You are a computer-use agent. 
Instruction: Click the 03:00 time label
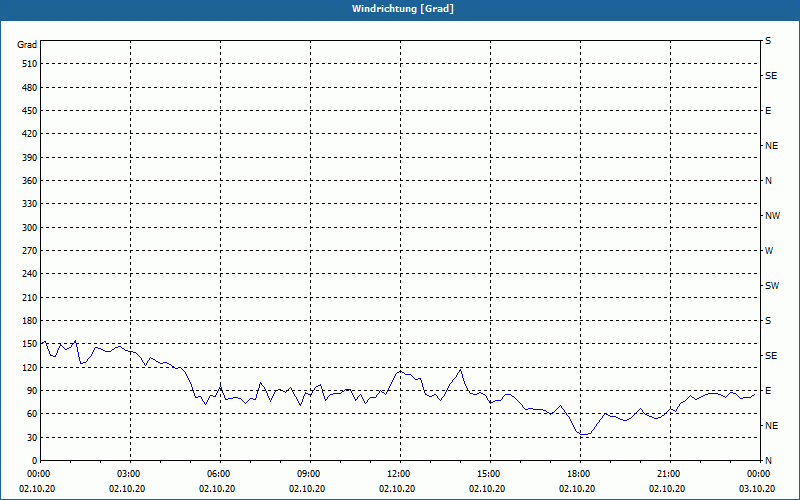pos(131,474)
